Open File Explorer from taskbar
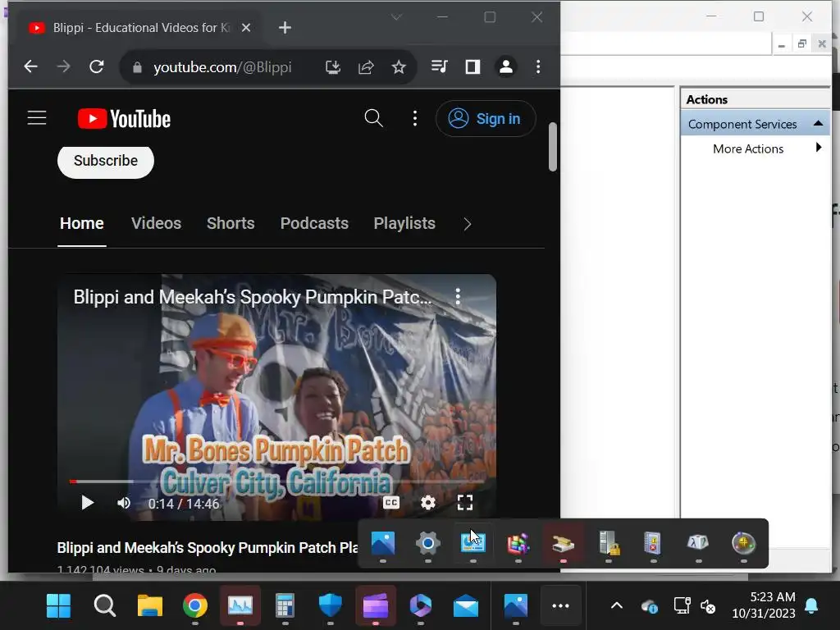840x630 pixels. point(150,606)
